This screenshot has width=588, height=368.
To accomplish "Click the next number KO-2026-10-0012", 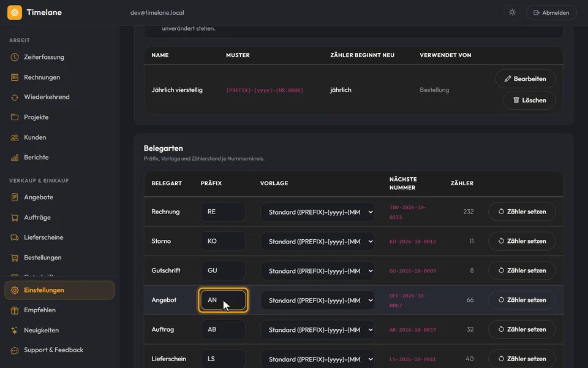I will [412, 242].
